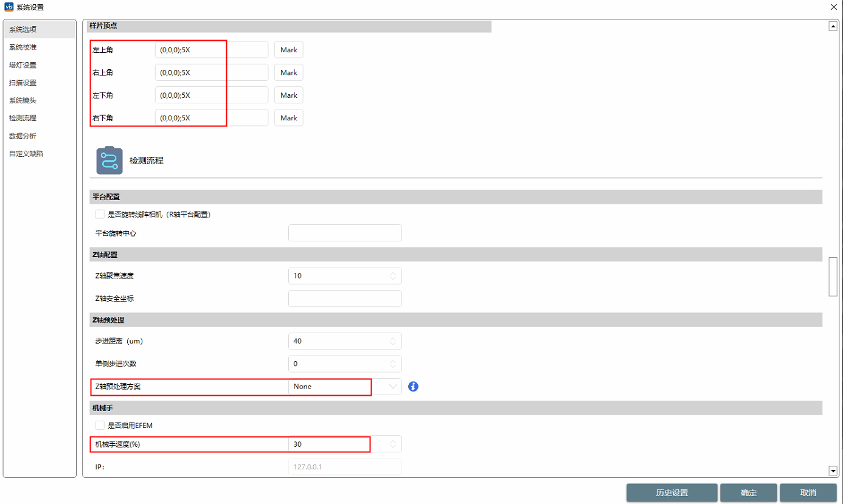Click scrollbar down arrow at bottom right
This screenshot has width=843, height=504.
[833, 471]
